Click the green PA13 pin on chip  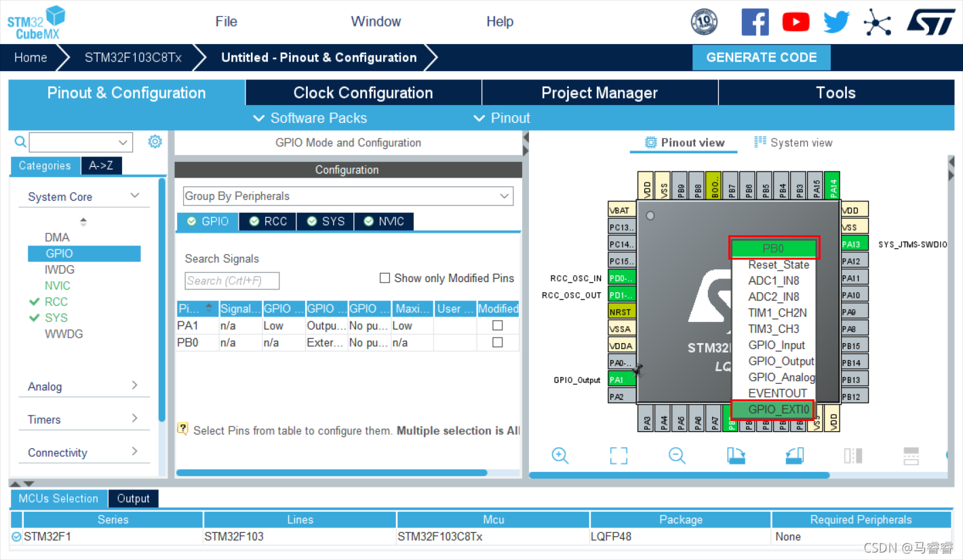[x=854, y=244]
